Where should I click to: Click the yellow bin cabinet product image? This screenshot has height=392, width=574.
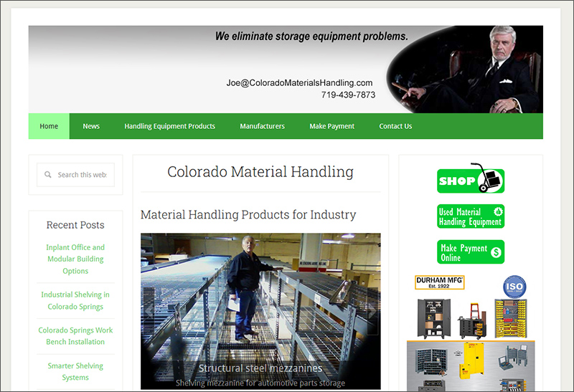[511, 318]
